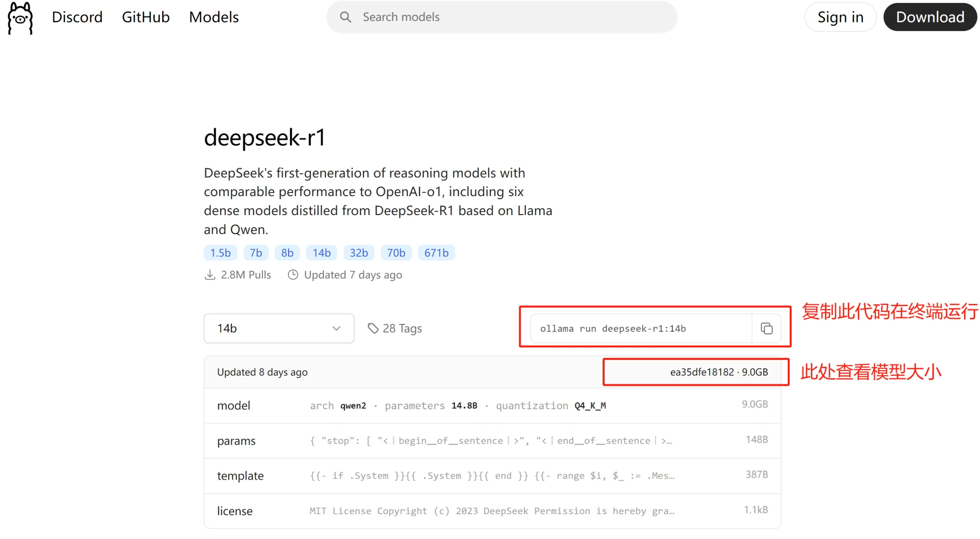Click the clock updated icon
Screen dimensions: 980x539
click(293, 275)
